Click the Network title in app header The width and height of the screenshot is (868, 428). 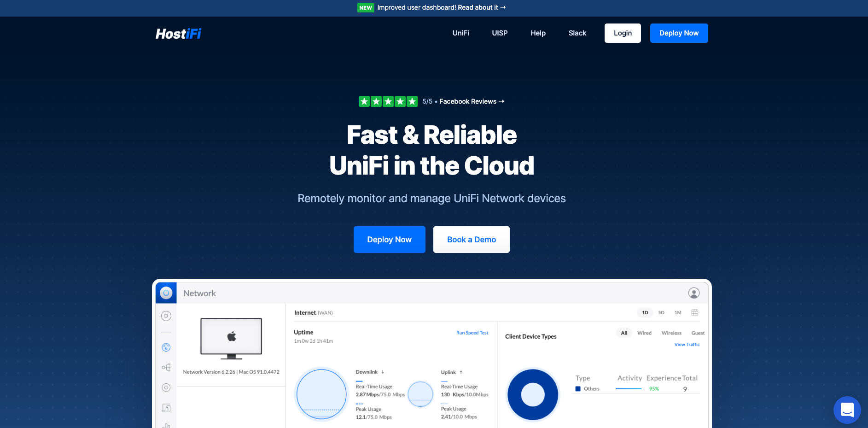199,293
